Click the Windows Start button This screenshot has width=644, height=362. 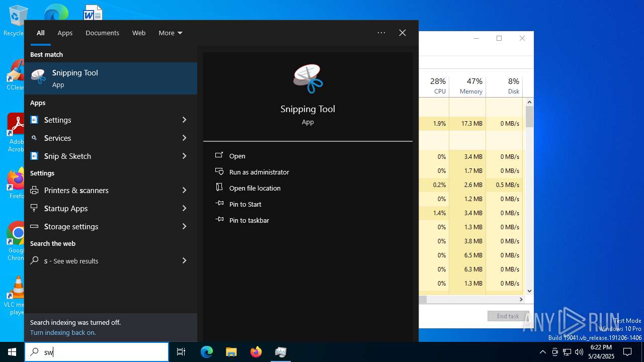[12, 352]
